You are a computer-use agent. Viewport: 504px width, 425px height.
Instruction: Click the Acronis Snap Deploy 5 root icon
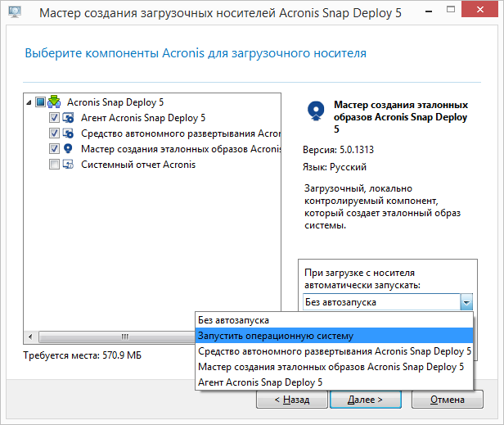pyautogui.click(x=54, y=102)
